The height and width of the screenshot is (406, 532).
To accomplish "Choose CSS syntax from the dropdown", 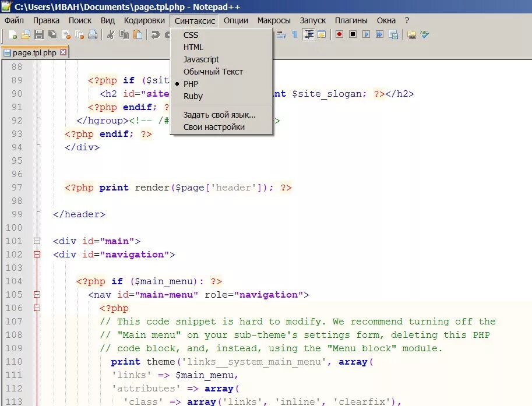I will (x=191, y=35).
